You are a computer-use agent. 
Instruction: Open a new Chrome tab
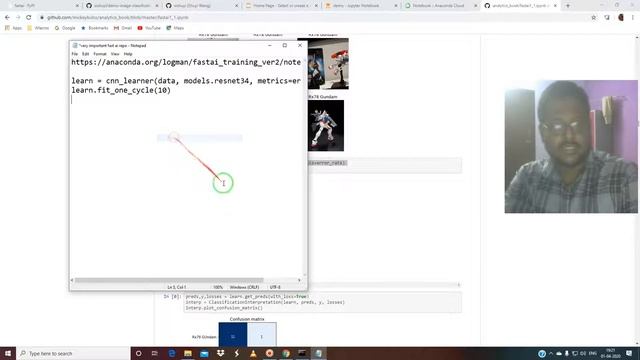[568, 6]
